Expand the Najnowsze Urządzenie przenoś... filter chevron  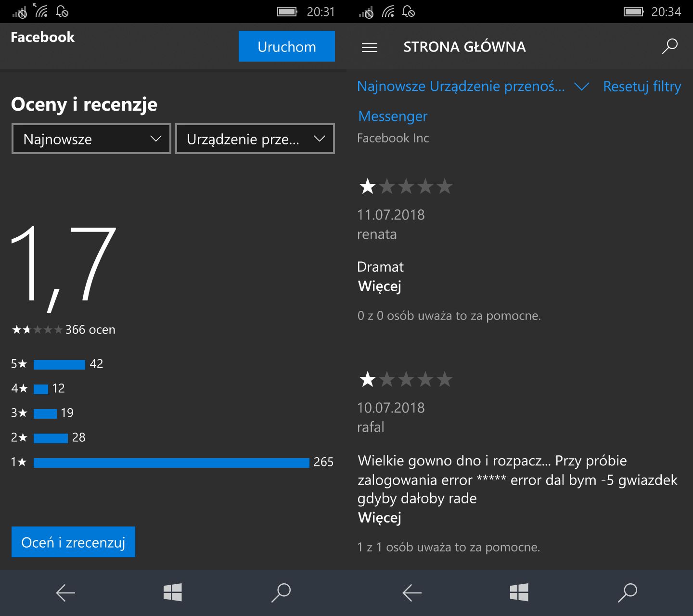pos(582,87)
